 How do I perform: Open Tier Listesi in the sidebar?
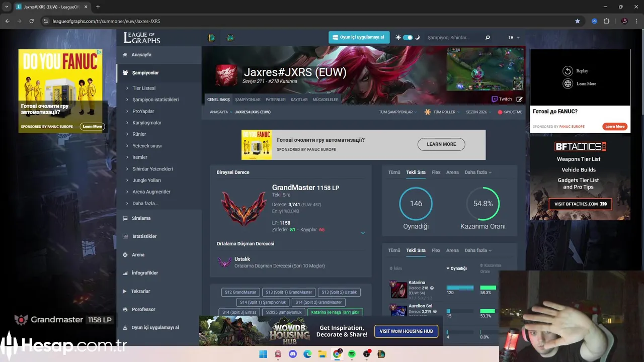click(x=144, y=88)
